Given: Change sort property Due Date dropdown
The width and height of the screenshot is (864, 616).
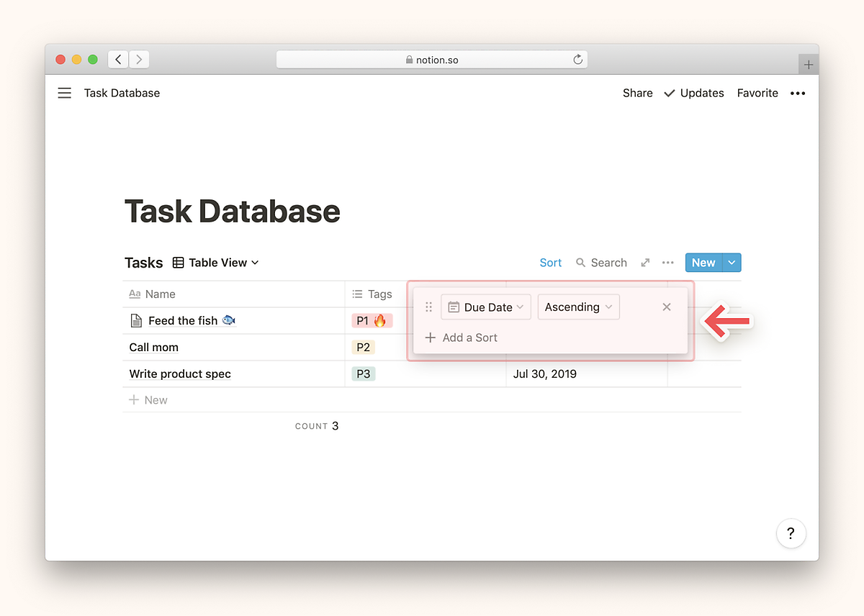Looking at the screenshot, I should (x=486, y=307).
